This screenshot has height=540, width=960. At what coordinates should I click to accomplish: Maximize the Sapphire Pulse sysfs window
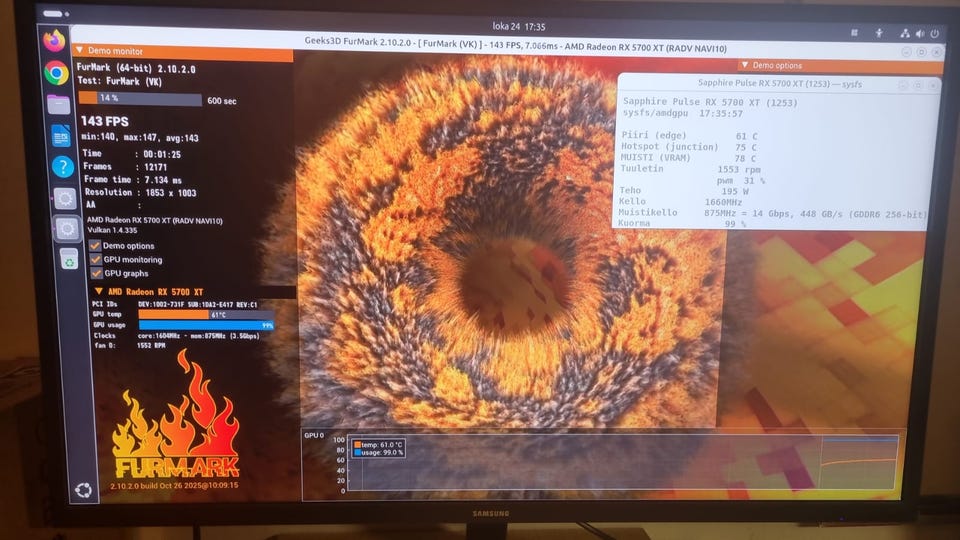918,85
